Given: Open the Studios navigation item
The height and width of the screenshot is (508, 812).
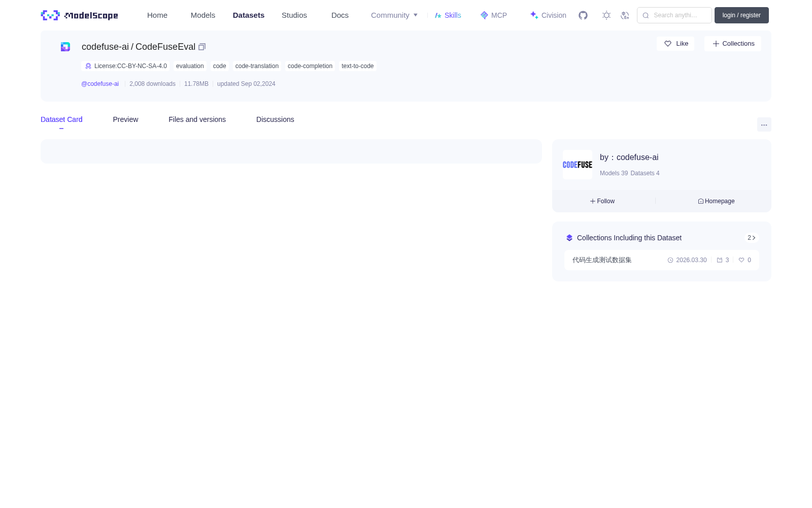Looking at the screenshot, I should [x=294, y=15].
